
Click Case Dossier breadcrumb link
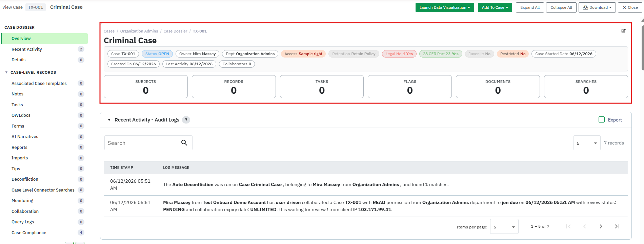175,31
